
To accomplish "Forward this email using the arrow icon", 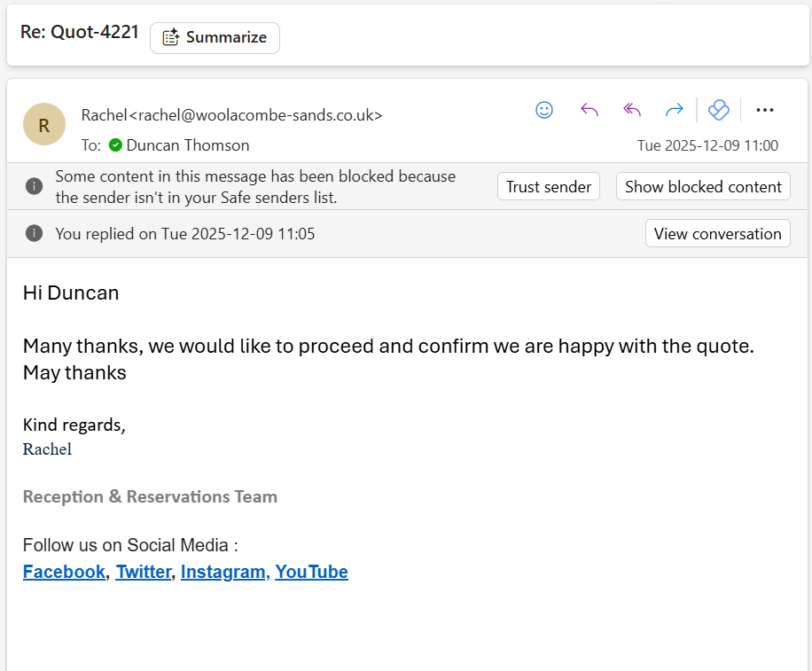I will click(674, 110).
